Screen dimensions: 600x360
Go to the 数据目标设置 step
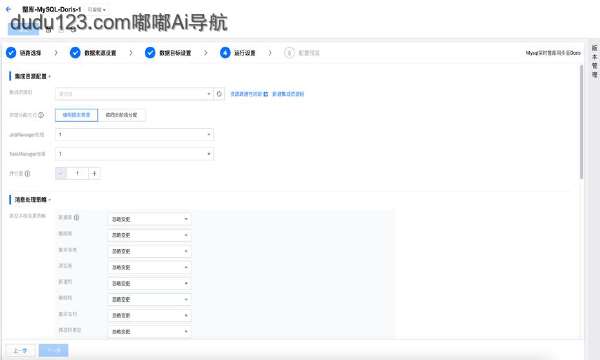pos(175,53)
